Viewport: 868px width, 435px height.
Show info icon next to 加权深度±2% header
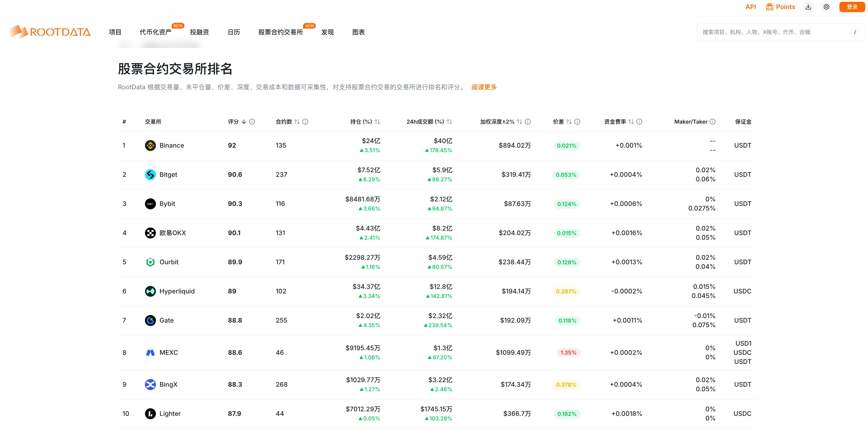point(528,122)
